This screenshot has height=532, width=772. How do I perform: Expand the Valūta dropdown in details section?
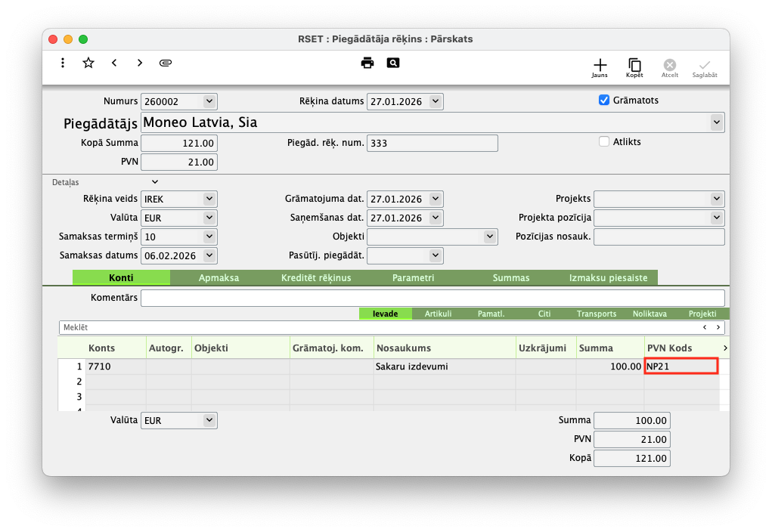209,218
